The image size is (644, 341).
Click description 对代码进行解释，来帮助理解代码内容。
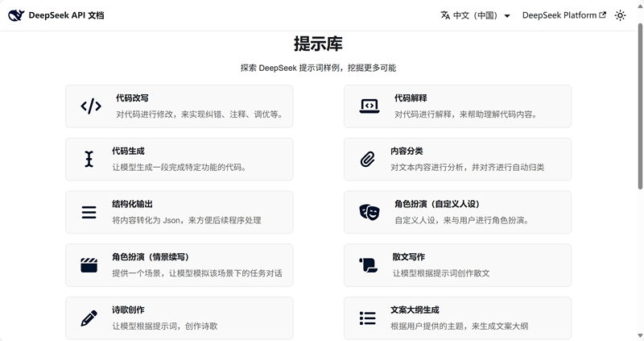(x=467, y=114)
